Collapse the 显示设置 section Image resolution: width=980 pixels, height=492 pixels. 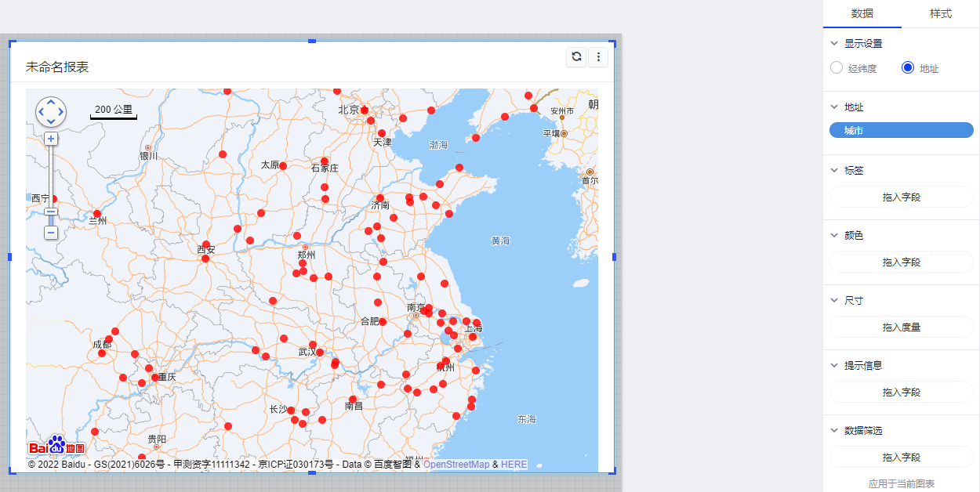pyautogui.click(x=833, y=44)
